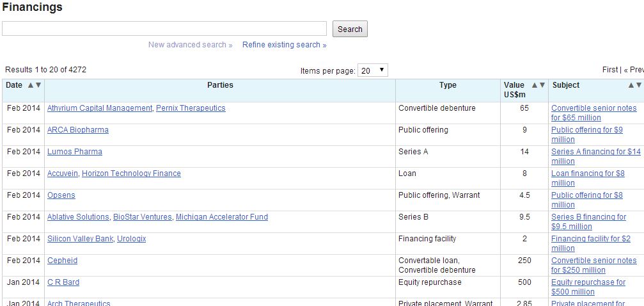The width and height of the screenshot is (644, 306).
Task: Select 'Financing facility' type cell
Action: tap(427, 239)
